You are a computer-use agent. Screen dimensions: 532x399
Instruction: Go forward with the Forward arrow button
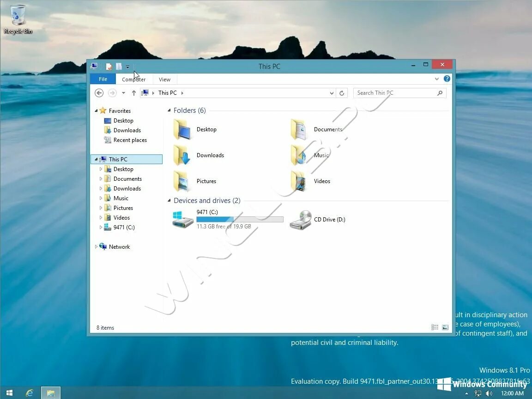tap(112, 93)
